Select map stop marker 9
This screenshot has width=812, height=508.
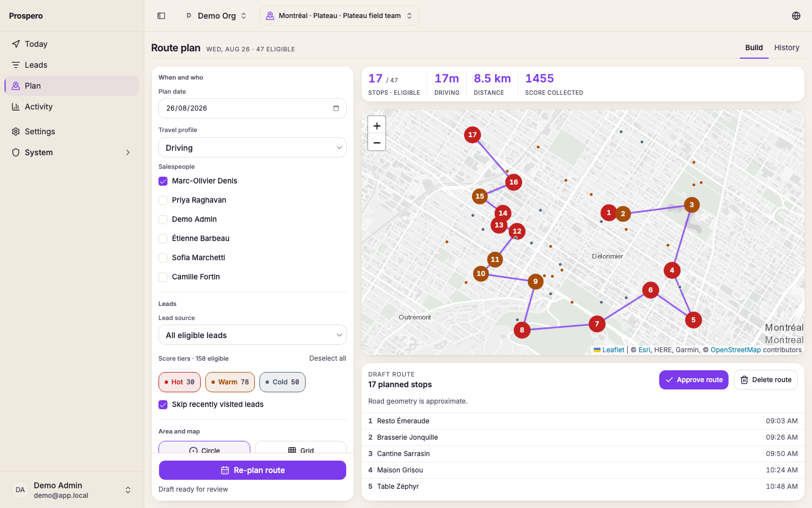click(x=536, y=282)
